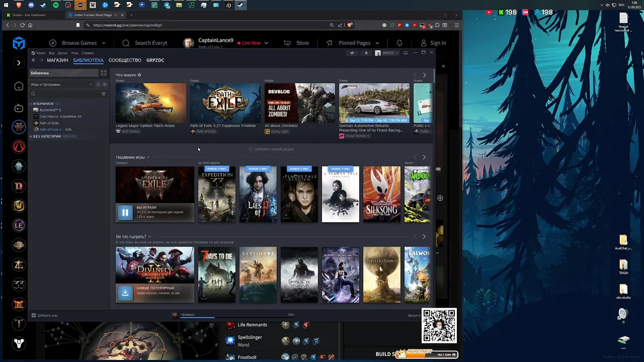
Task: Open the СООБЩЕСТВО tab
Action: (125, 60)
